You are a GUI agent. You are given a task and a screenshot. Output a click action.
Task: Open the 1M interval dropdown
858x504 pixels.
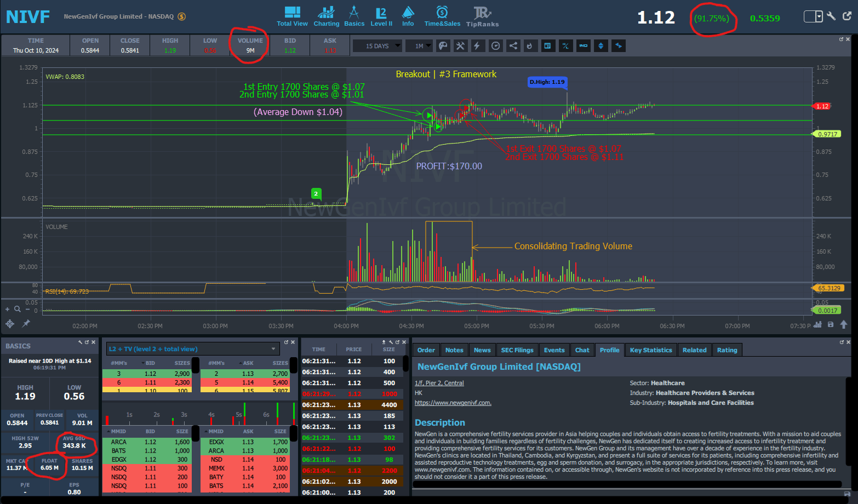point(419,45)
